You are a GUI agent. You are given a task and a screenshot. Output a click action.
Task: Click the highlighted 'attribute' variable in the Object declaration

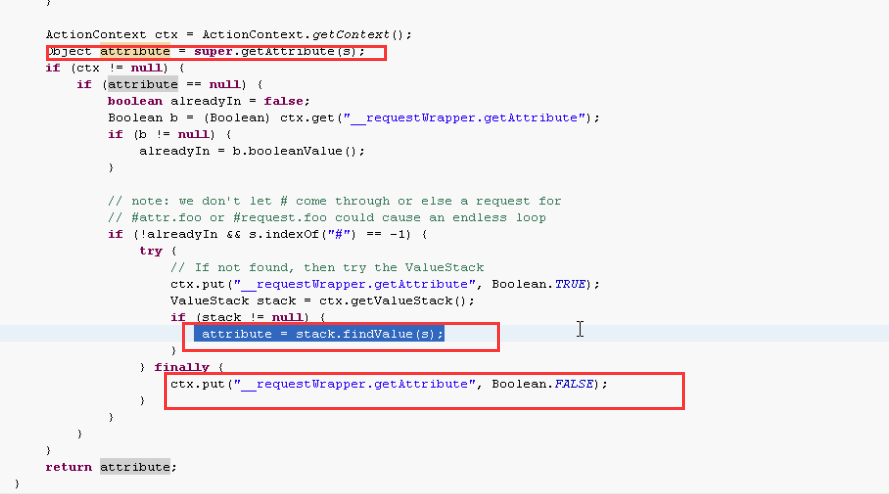(135, 52)
